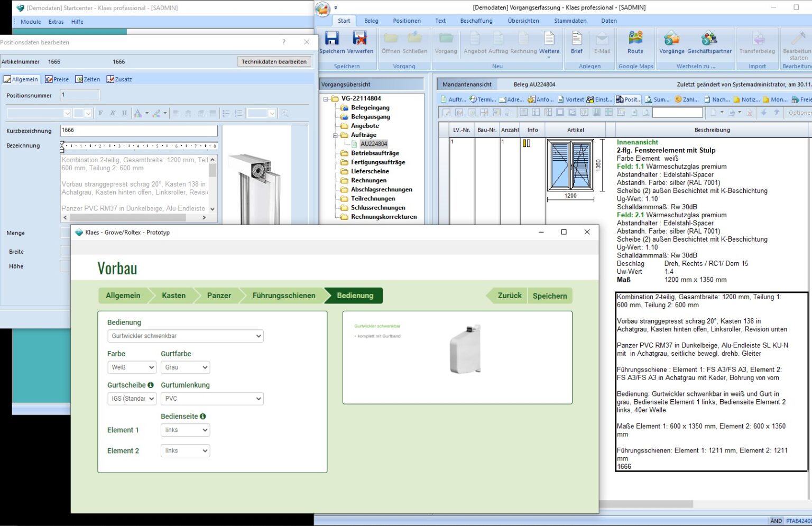
Task: Click the Technikdaten bearbeiten button
Action: pyautogui.click(x=274, y=61)
